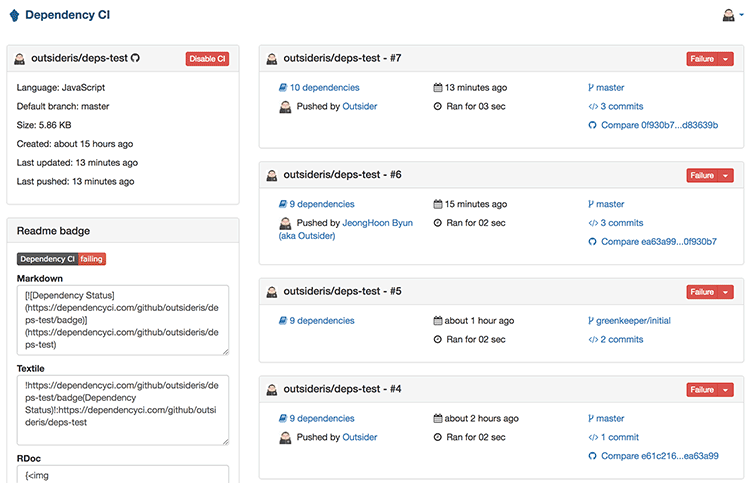The width and height of the screenshot is (750, 483).
Task: Open the 9 dependencies link in build #6
Action: coord(322,204)
